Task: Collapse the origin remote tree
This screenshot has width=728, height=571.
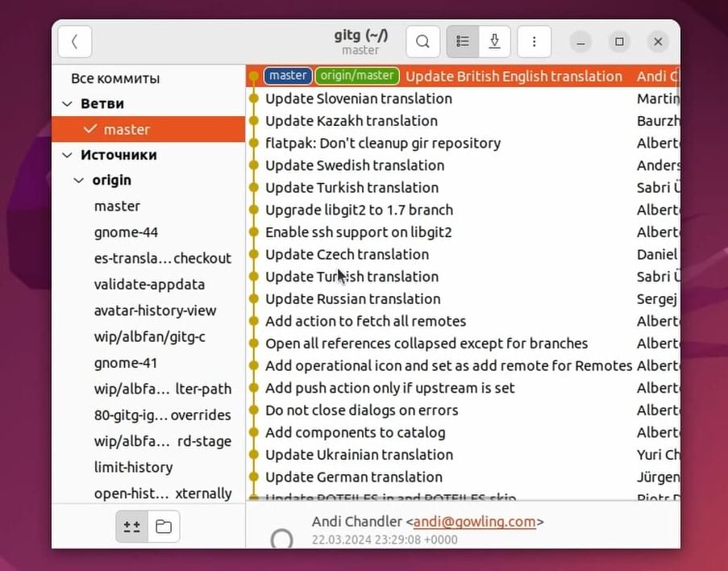Action: coord(79,181)
